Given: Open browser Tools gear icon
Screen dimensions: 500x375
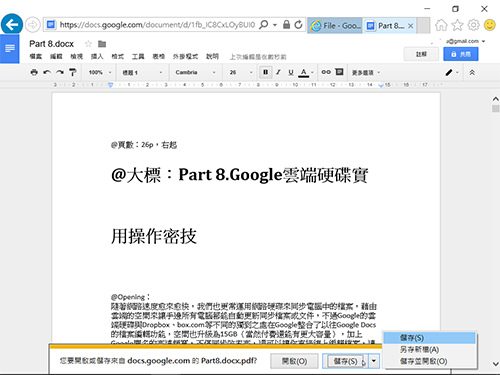Looking at the screenshot, I should (473, 25).
